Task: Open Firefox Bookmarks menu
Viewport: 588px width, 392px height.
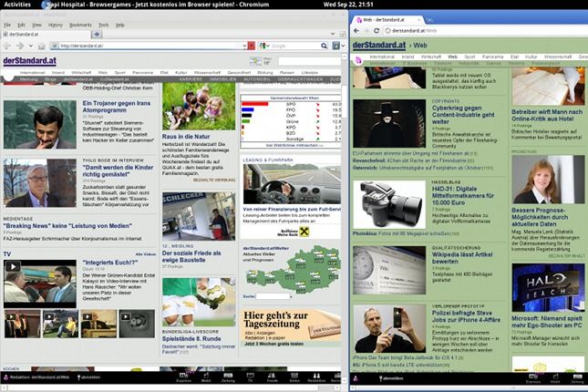Action: point(79,25)
